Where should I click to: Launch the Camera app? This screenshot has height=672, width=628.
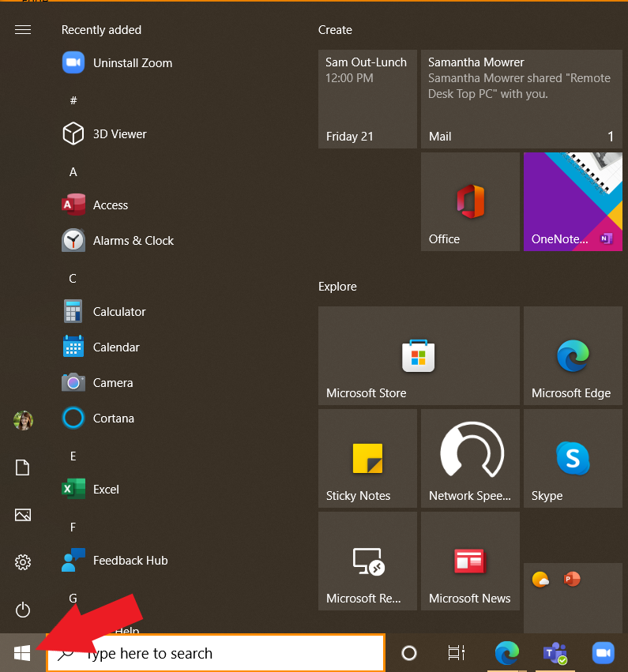98,383
